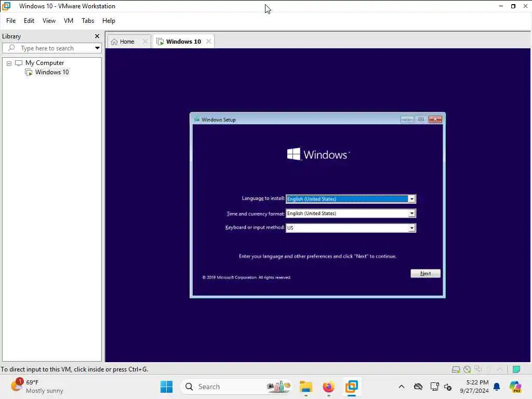
Task: Show hidden system tray icons
Action: pos(402,387)
